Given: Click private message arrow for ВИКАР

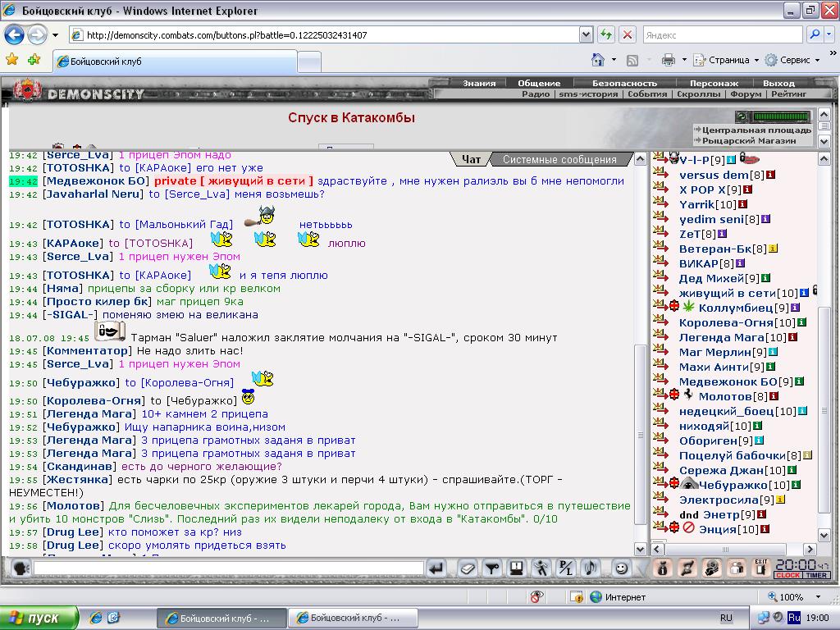Looking at the screenshot, I should point(660,262).
